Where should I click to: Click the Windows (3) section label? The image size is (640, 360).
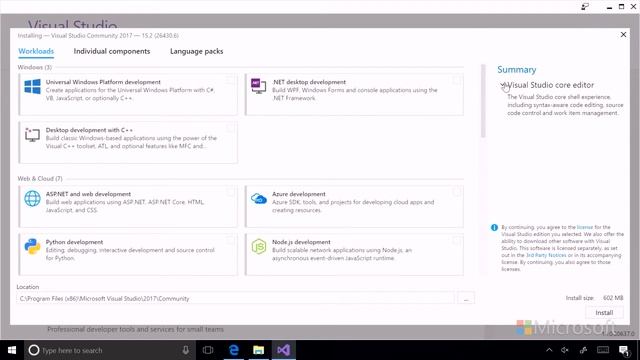pos(35,67)
